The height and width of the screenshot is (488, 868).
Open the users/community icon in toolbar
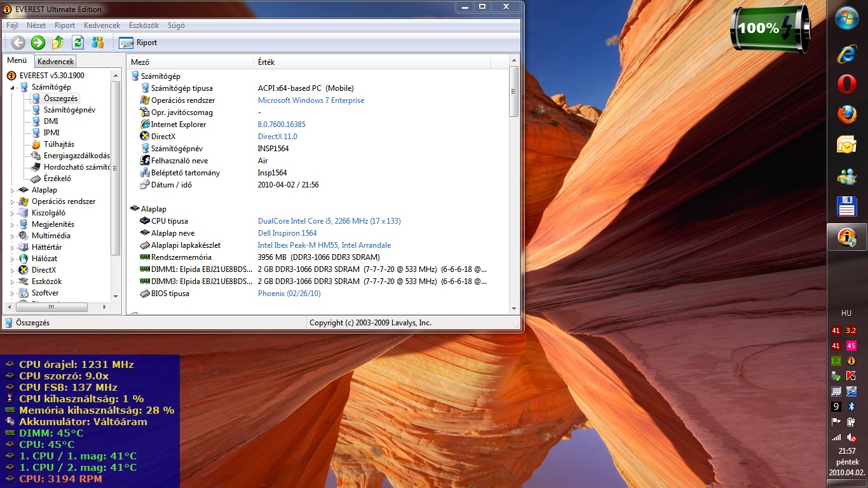[x=97, y=43]
